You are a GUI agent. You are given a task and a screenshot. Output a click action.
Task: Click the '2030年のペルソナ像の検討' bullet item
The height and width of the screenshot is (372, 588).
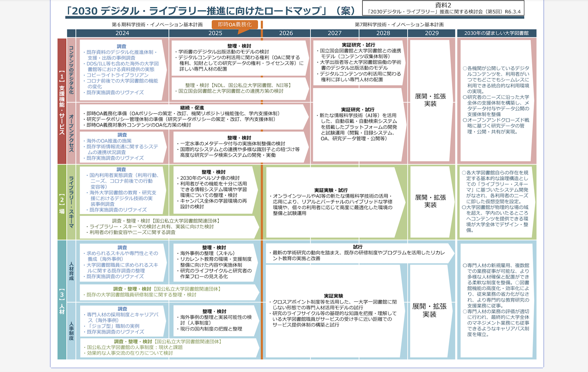pyautogui.click(x=208, y=178)
